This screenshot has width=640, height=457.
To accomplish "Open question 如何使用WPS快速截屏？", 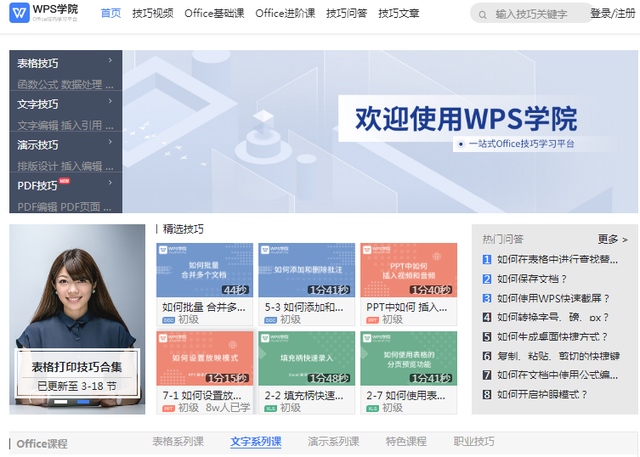I will pyautogui.click(x=553, y=298).
